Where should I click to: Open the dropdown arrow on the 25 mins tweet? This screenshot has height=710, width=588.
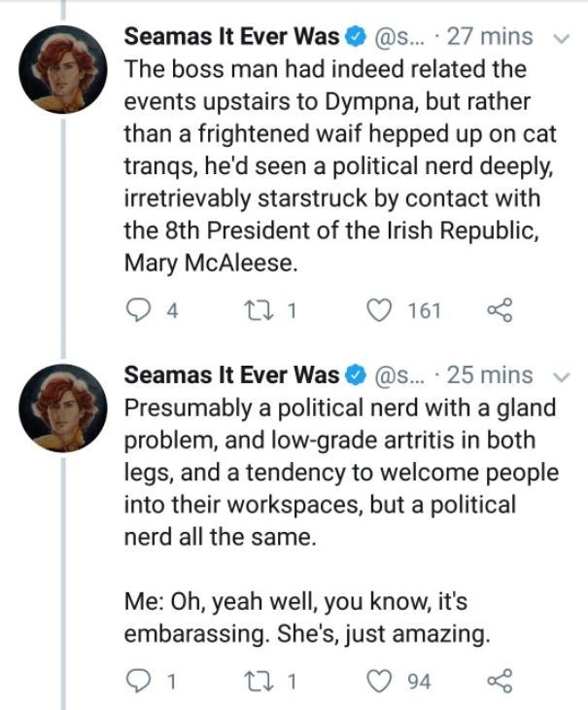tap(561, 376)
